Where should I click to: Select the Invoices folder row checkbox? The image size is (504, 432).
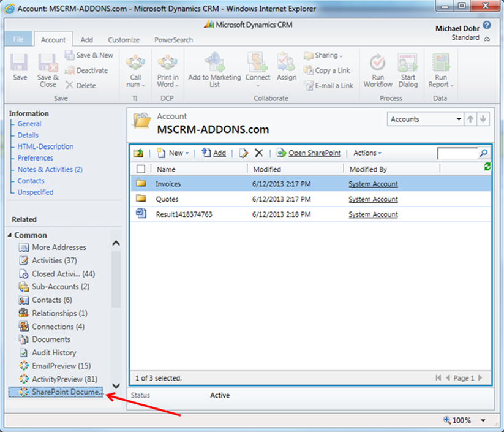point(141,183)
